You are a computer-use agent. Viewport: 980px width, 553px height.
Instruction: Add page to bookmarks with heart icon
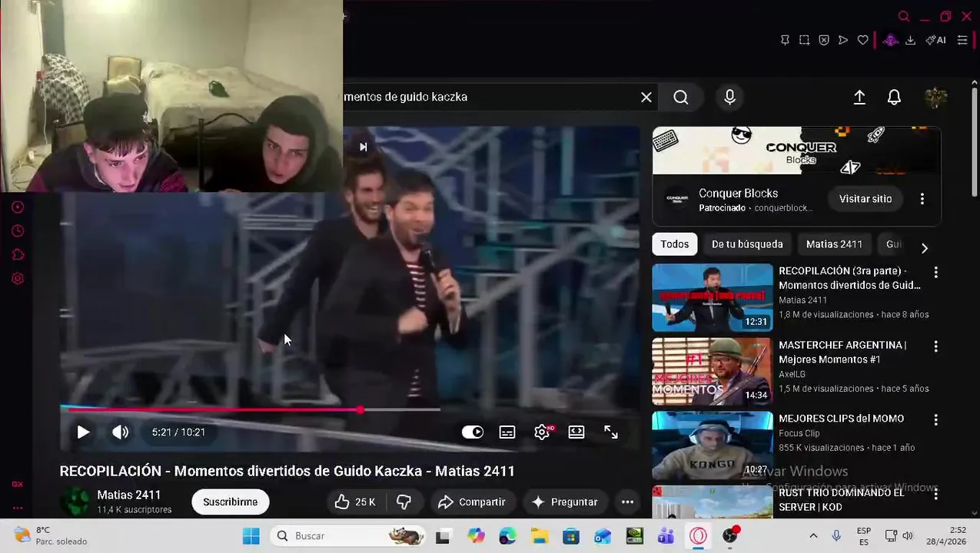point(863,40)
